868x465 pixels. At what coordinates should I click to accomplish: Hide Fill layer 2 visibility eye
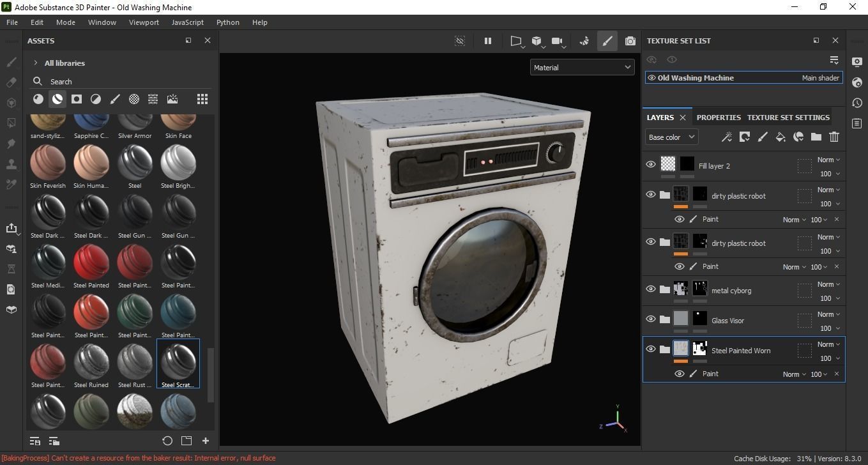tap(651, 164)
